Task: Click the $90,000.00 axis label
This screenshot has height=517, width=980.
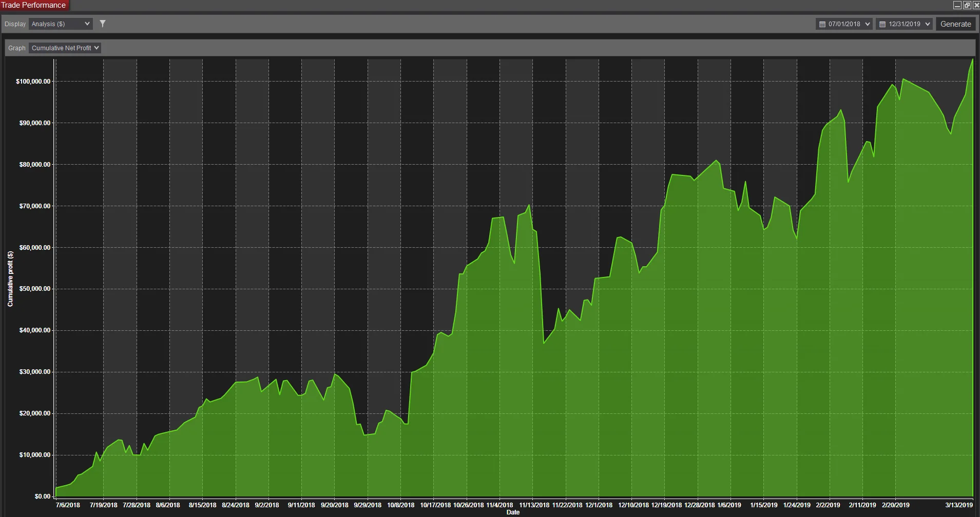Action: pyautogui.click(x=35, y=123)
